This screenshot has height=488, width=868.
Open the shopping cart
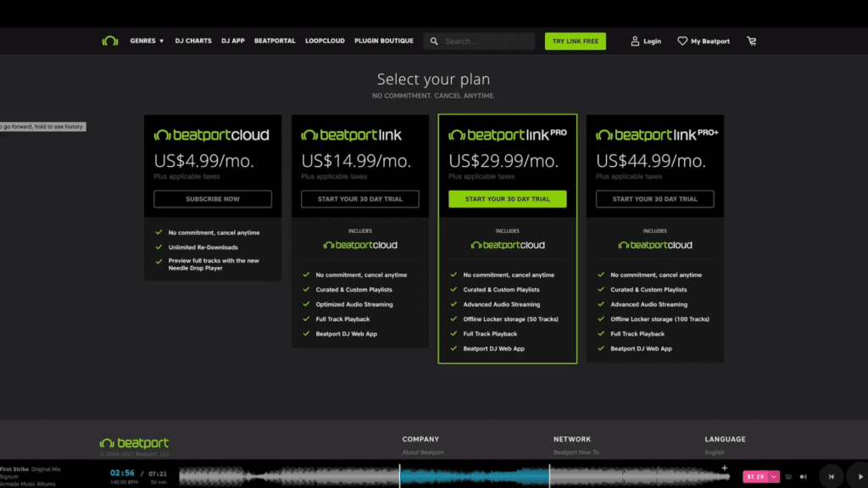pos(751,41)
